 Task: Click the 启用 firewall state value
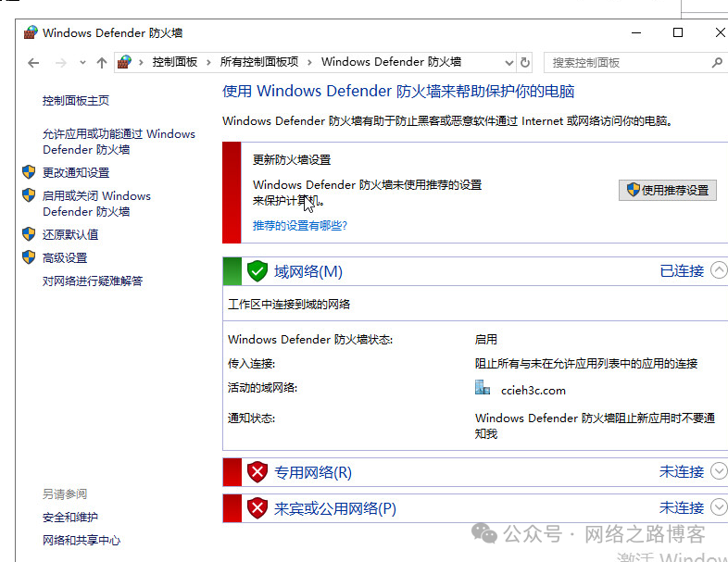tap(485, 339)
